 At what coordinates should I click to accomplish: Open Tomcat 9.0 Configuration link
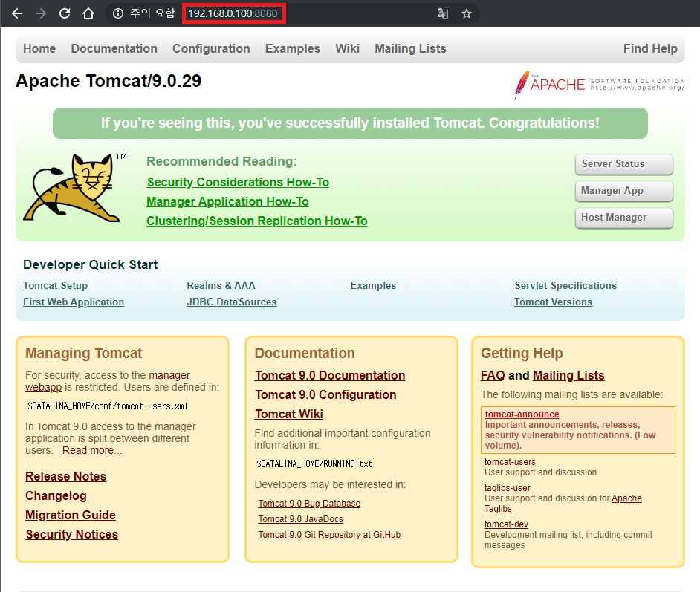[x=325, y=395]
